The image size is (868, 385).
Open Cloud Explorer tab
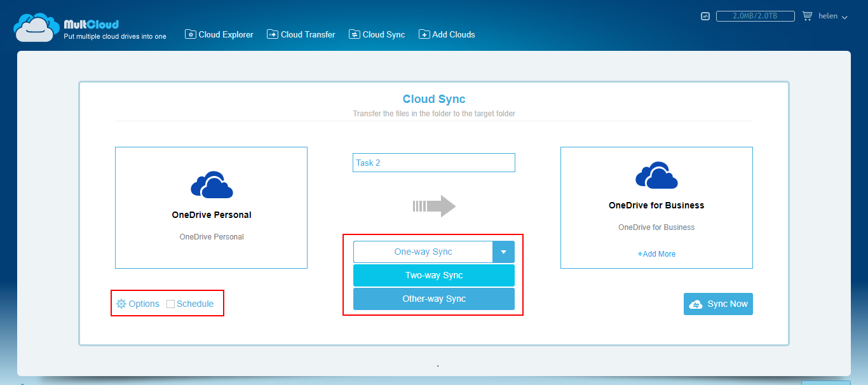tap(219, 34)
